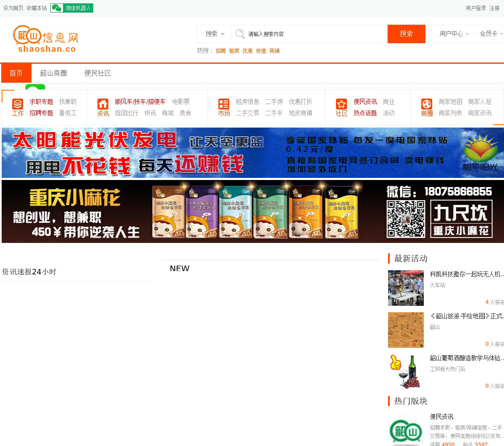Switch to the 首页 tab

(16, 73)
